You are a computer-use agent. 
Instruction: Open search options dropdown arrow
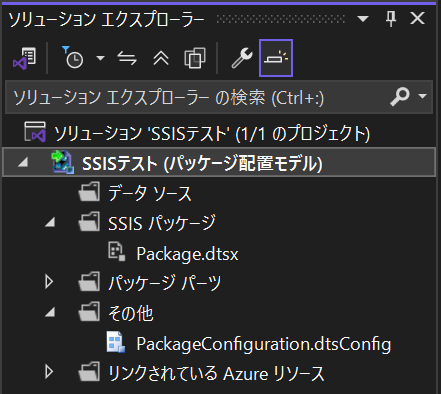click(x=423, y=96)
